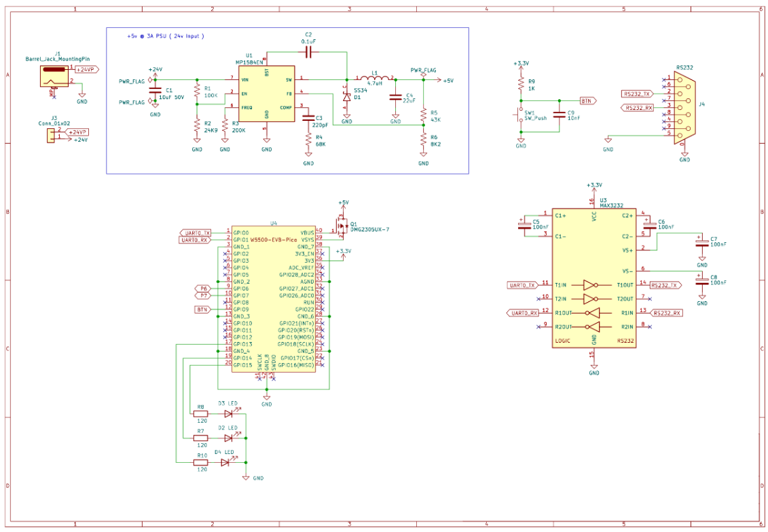The image size is (768, 532).
Task: Click the BTN label on U4 GPIO9
Action: (x=203, y=310)
